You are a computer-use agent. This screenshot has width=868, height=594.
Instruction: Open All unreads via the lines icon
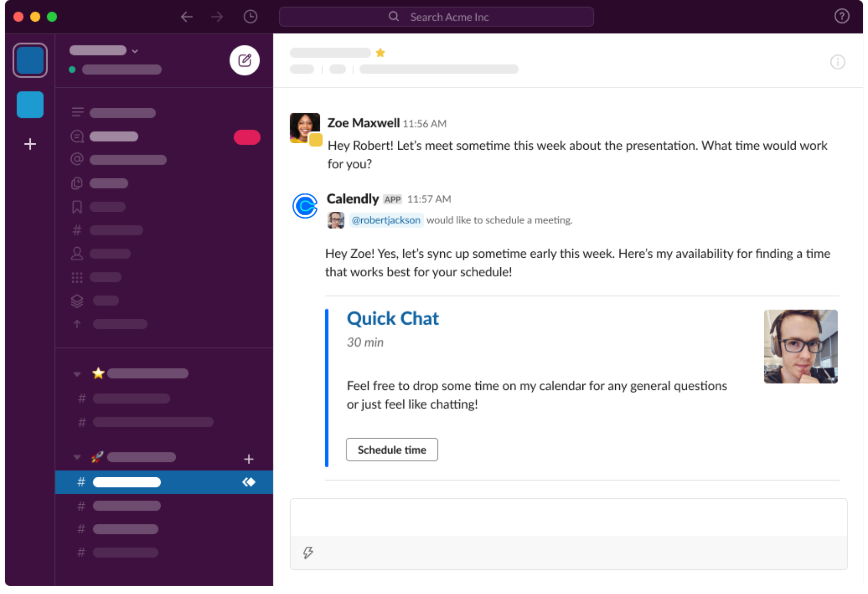tap(77, 112)
